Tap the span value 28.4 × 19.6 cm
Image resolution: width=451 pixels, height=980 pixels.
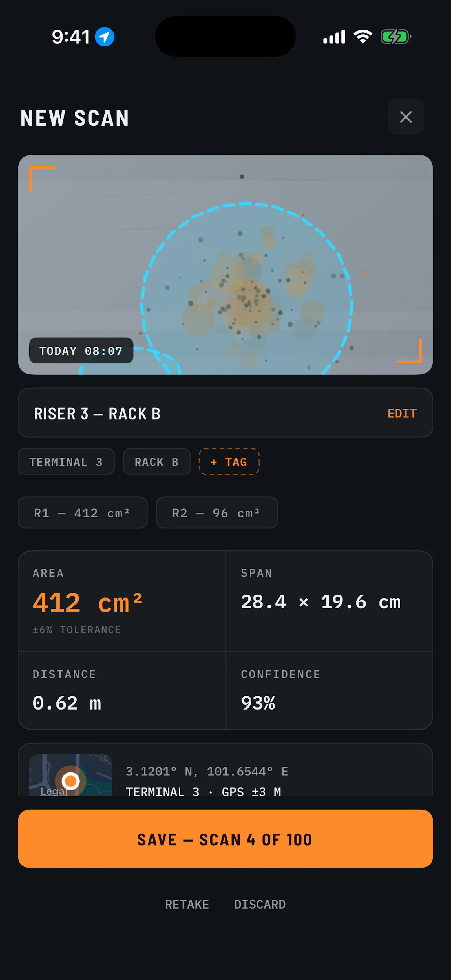pos(321,602)
